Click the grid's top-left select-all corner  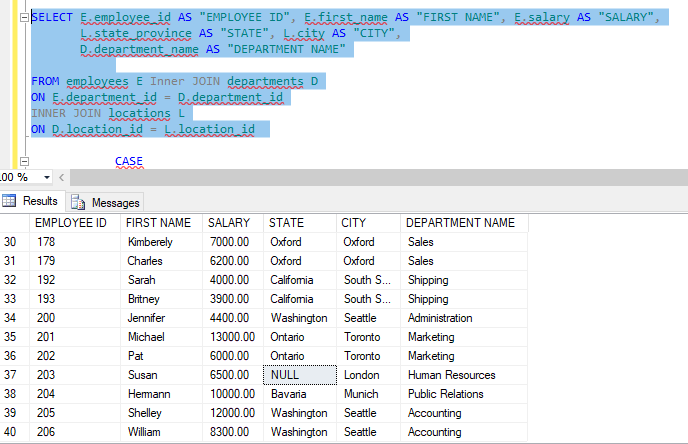(14, 223)
